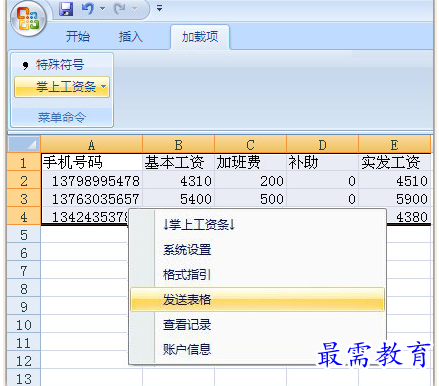
Task: Click the 实发工资 header cell
Action: click(x=394, y=163)
